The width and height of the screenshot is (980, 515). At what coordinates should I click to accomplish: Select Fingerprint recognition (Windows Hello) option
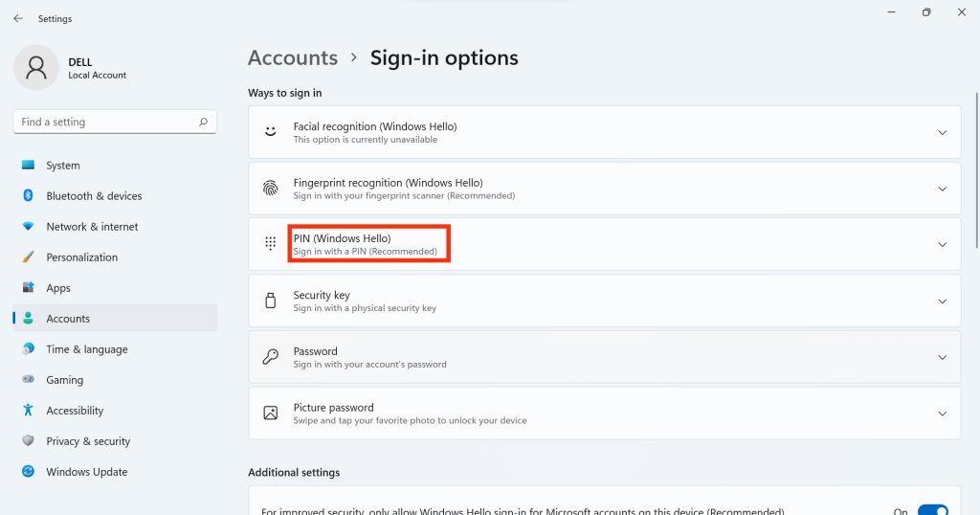click(605, 189)
